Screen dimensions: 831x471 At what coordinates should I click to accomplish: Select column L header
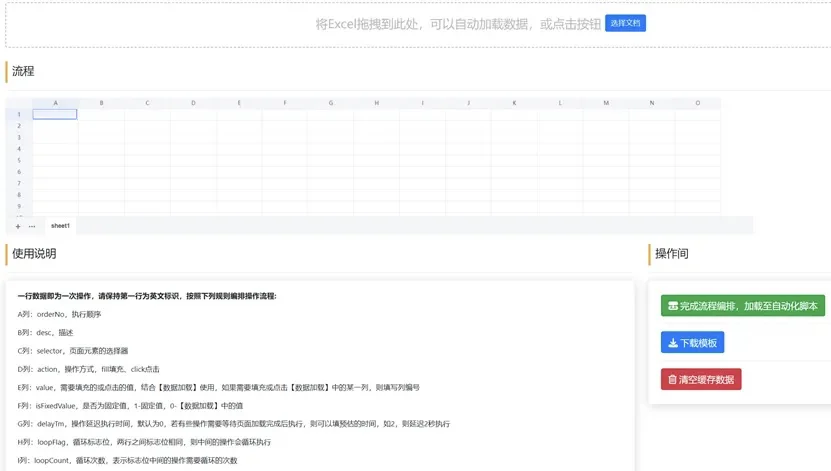(x=560, y=103)
